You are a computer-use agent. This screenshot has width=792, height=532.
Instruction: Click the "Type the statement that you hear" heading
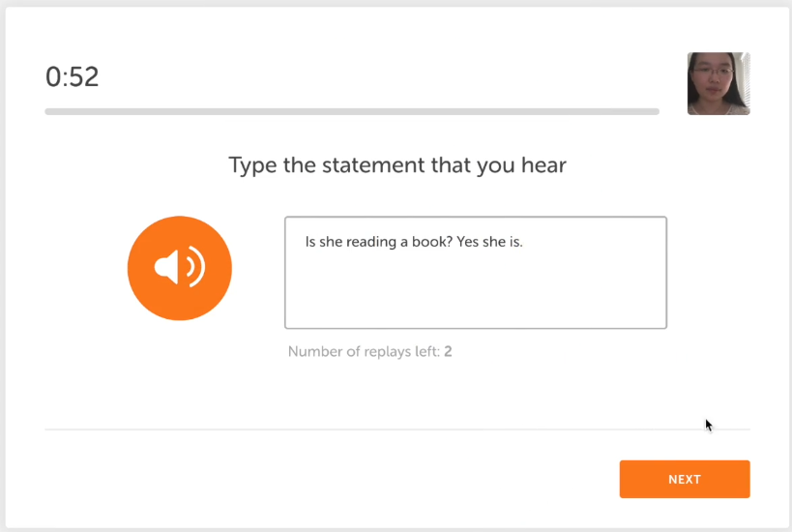[x=397, y=165]
